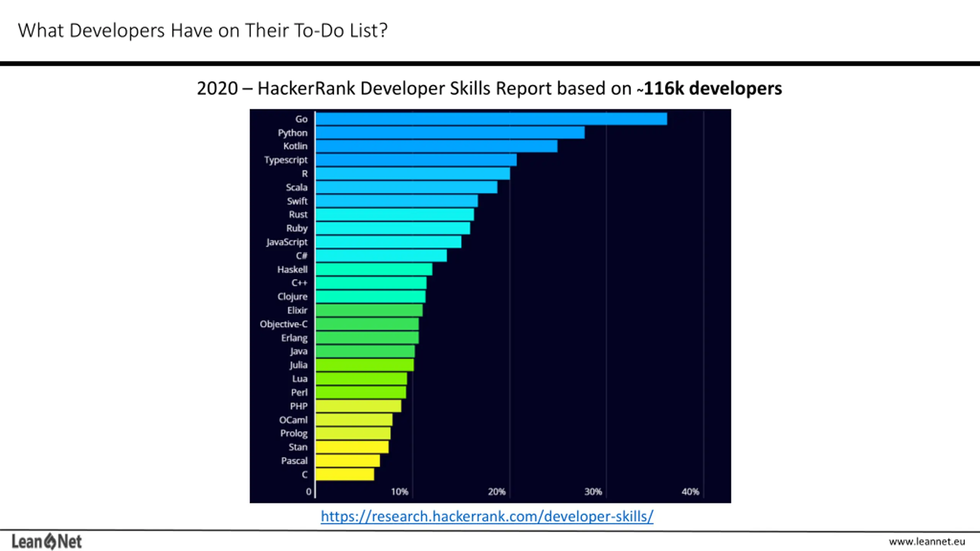Click the 'PHP' label in the chart
Image resolution: width=980 pixels, height=551 pixels.
coord(299,406)
